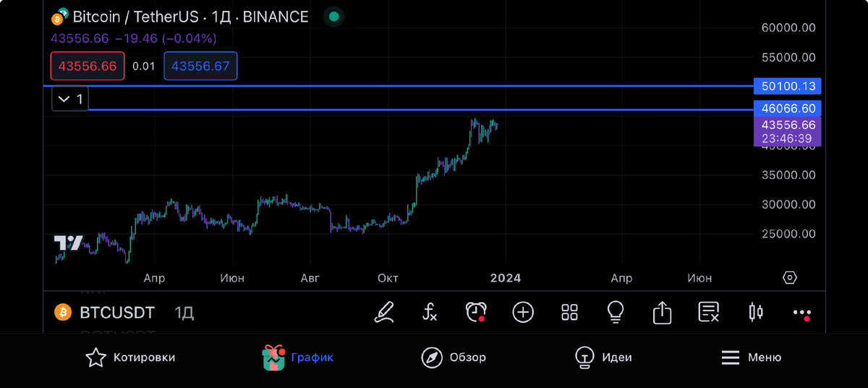Tap the TradingView logo on chart
The width and height of the screenshot is (868, 388).
pyautogui.click(x=69, y=243)
